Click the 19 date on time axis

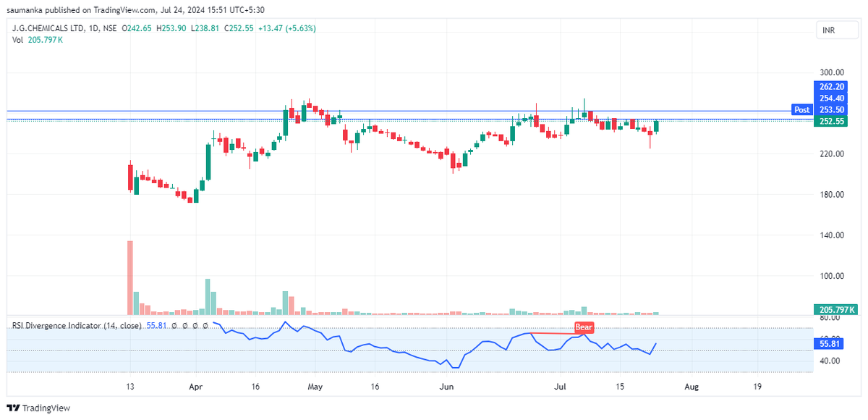pos(757,387)
